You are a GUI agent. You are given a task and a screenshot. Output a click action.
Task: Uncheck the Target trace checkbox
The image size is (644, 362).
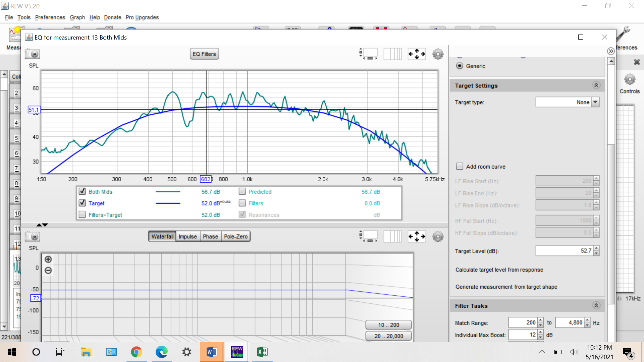(x=82, y=203)
